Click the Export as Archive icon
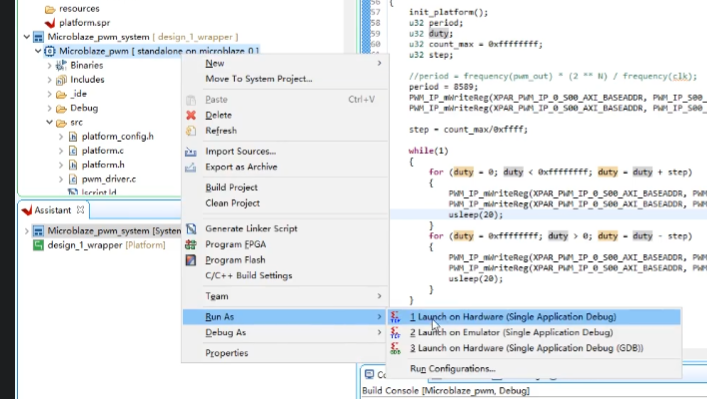Viewport: 707px width, 399px height. 191,167
